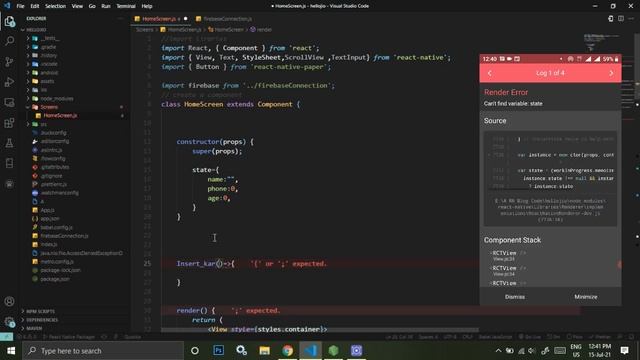The width and height of the screenshot is (640, 360).
Task: Open the File menu
Action: pyautogui.click(x=20, y=6)
